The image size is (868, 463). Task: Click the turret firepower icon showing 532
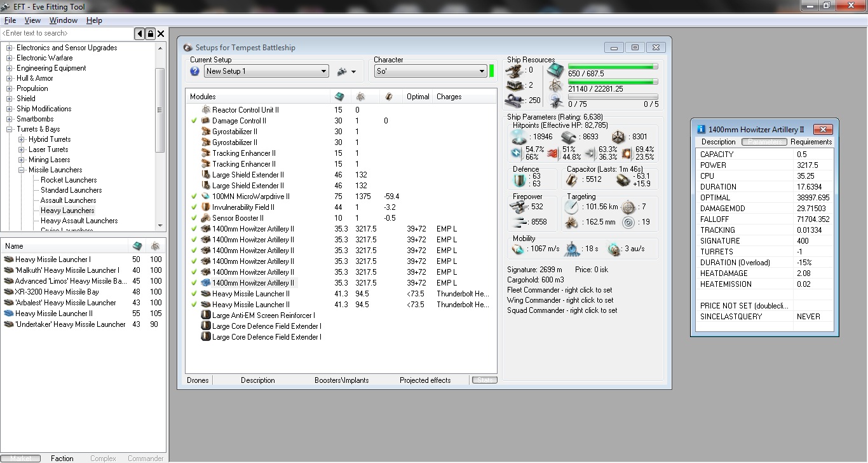click(x=519, y=207)
